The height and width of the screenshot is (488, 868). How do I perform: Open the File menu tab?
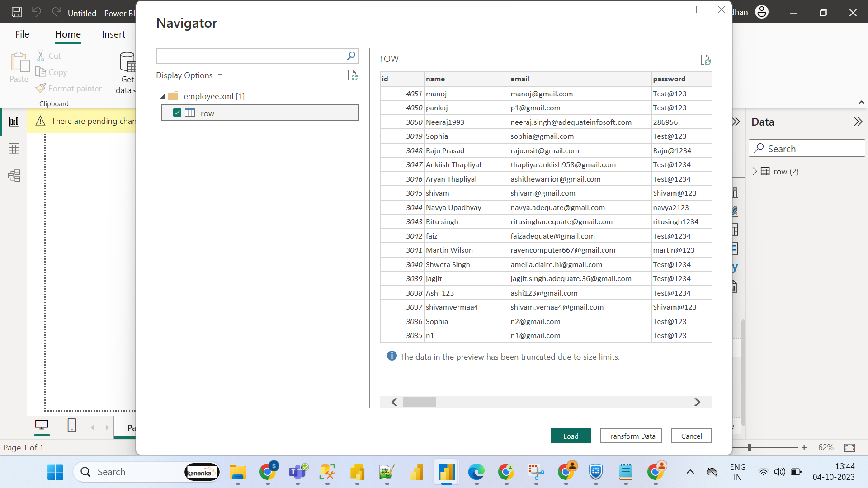22,34
